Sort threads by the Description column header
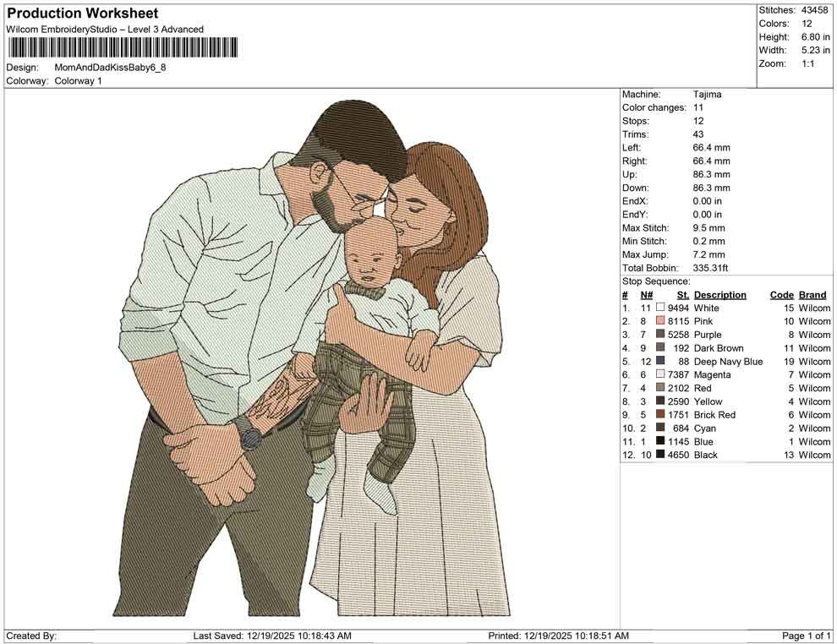837x644 pixels. [x=719, y=294]
